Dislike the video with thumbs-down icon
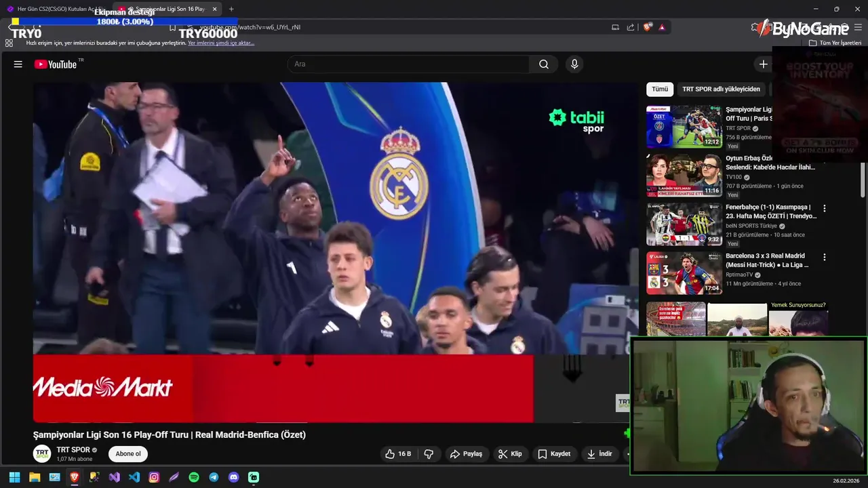The width and height of the screenshot is (868, 488). point(429,454)
